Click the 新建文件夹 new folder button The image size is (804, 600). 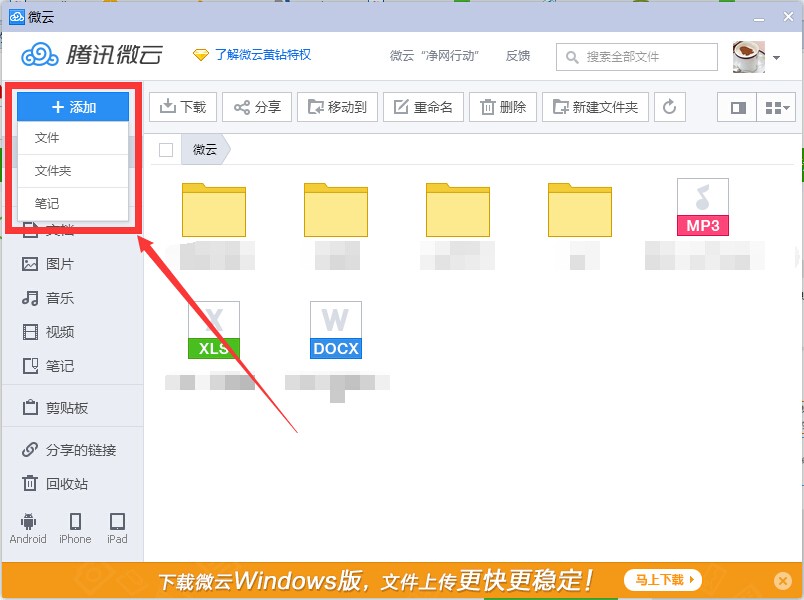click(595, 107)
